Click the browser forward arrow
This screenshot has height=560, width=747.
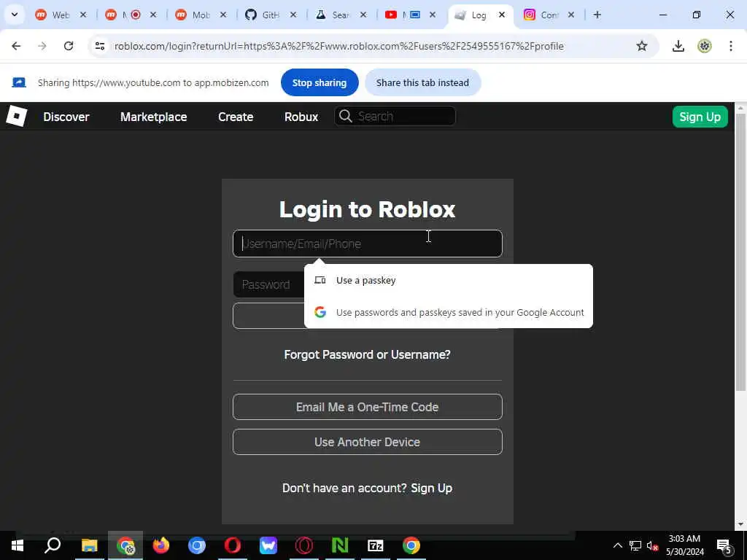42,46
